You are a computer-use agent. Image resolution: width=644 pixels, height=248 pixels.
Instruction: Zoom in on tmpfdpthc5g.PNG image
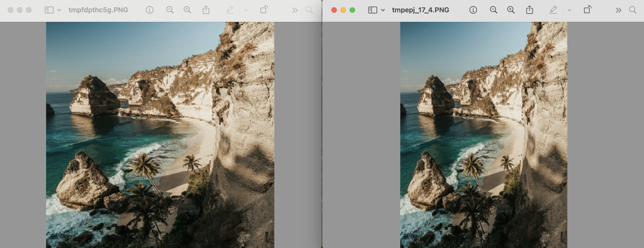(x=187, y=10)
